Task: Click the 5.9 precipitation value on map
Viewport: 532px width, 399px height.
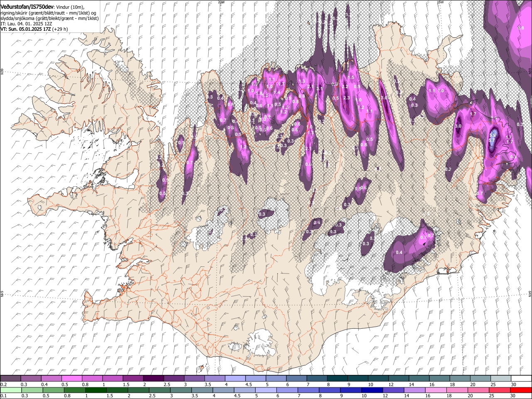Action: coord(493,135)
